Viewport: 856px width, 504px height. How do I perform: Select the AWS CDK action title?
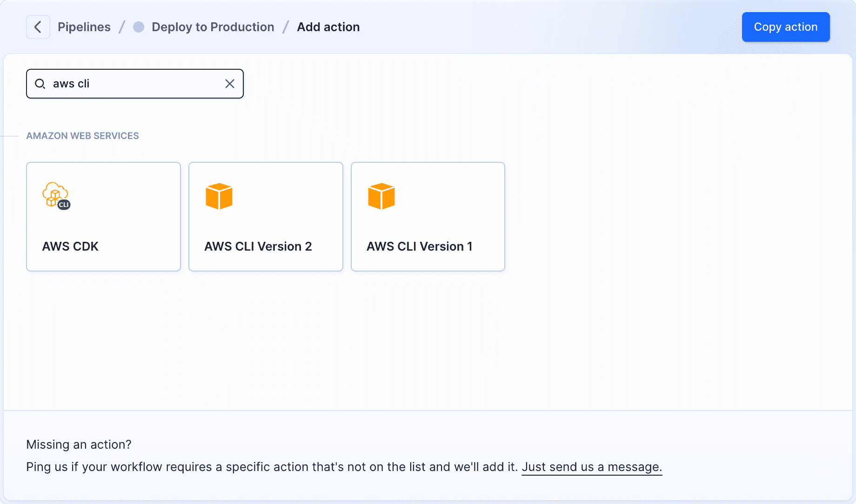coord(70,246)
